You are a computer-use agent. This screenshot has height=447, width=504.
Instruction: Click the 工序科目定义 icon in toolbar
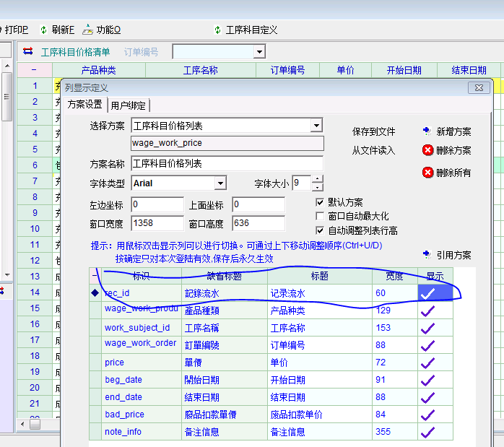click(x=217, y=30)
